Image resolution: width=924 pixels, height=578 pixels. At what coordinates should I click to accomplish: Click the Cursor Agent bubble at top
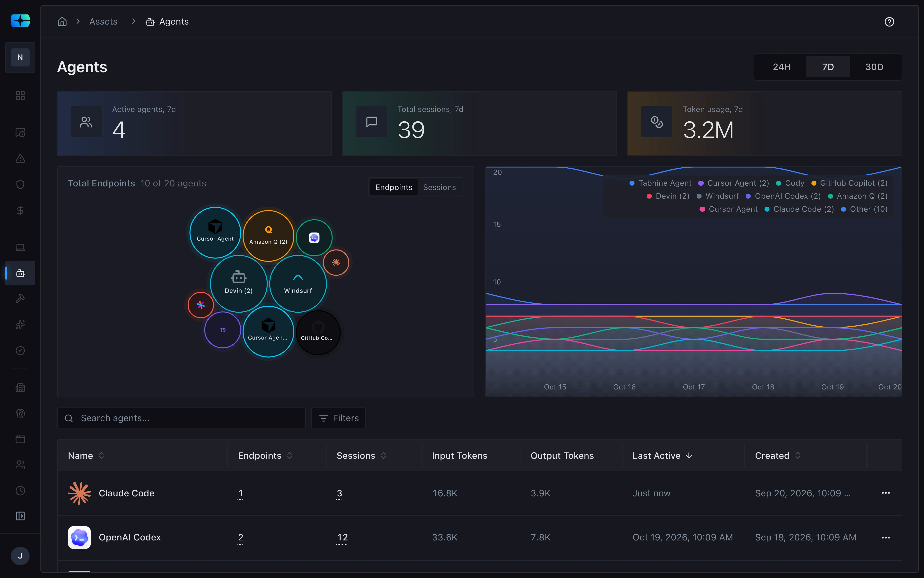pyautogui.click(x=215, y=232)
